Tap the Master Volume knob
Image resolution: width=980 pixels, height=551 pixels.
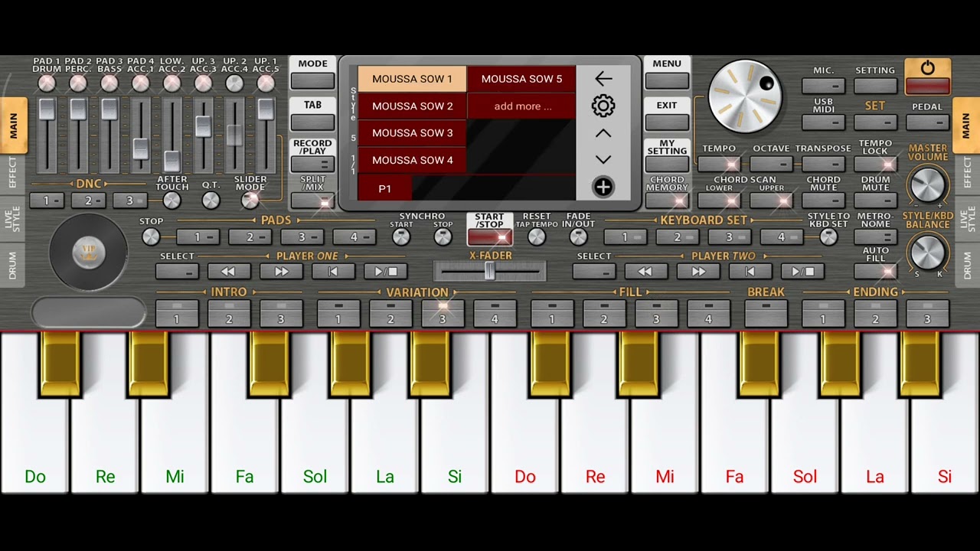coord(927,184)
